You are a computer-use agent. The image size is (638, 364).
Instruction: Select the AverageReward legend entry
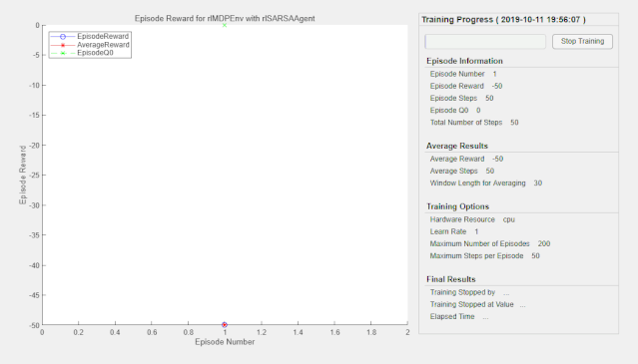90,45
